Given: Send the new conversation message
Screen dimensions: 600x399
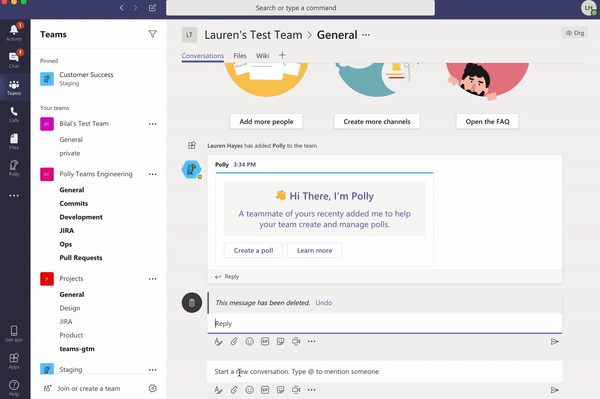Looking at the screenshot, I should (554, 390).
